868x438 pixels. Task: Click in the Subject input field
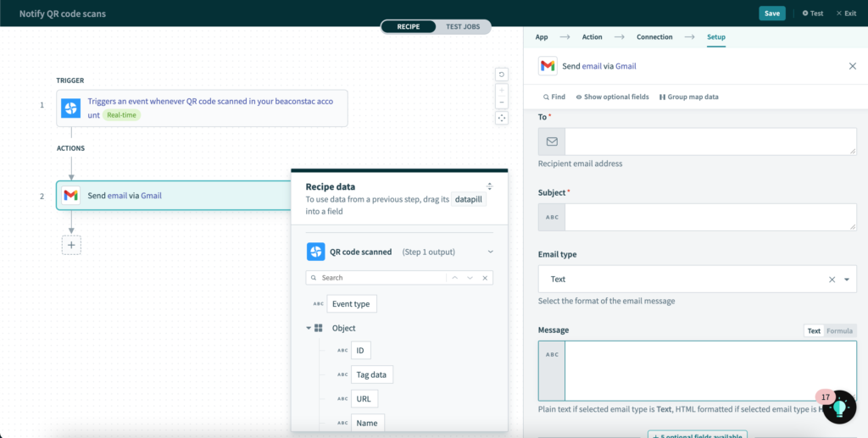click(x=710, y=218)
